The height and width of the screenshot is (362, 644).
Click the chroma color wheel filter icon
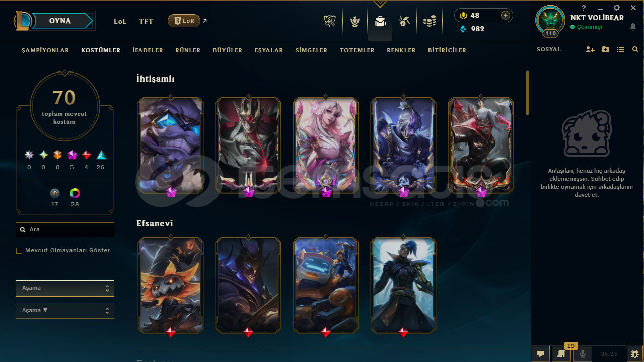[75, 193]
